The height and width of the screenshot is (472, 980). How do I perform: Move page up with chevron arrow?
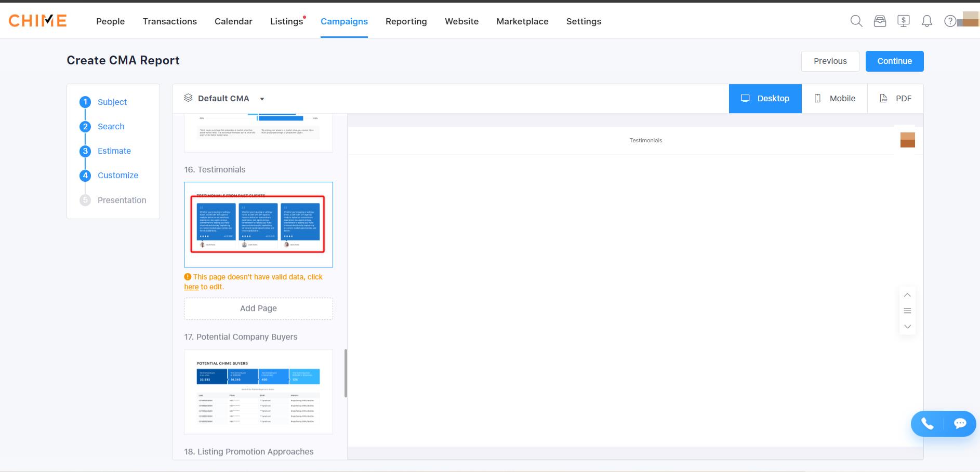pos(907,295)
